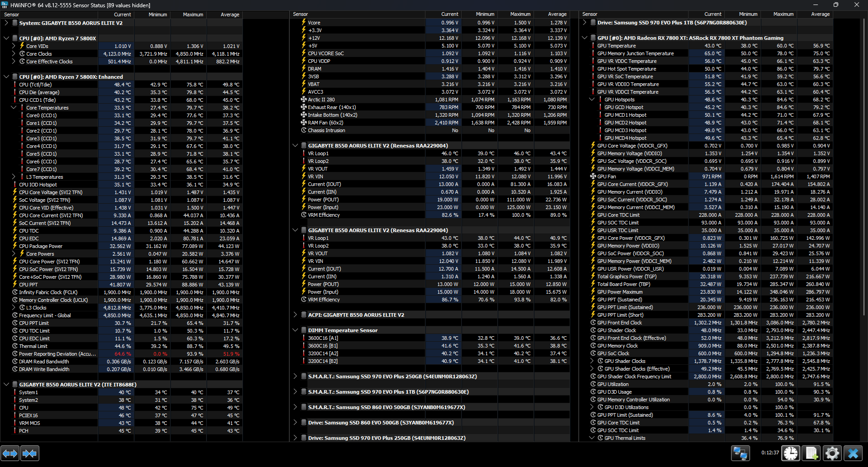The image size is (868, 467).
Task: Close sensor status with the blue X icon
Action: (853, 453)
